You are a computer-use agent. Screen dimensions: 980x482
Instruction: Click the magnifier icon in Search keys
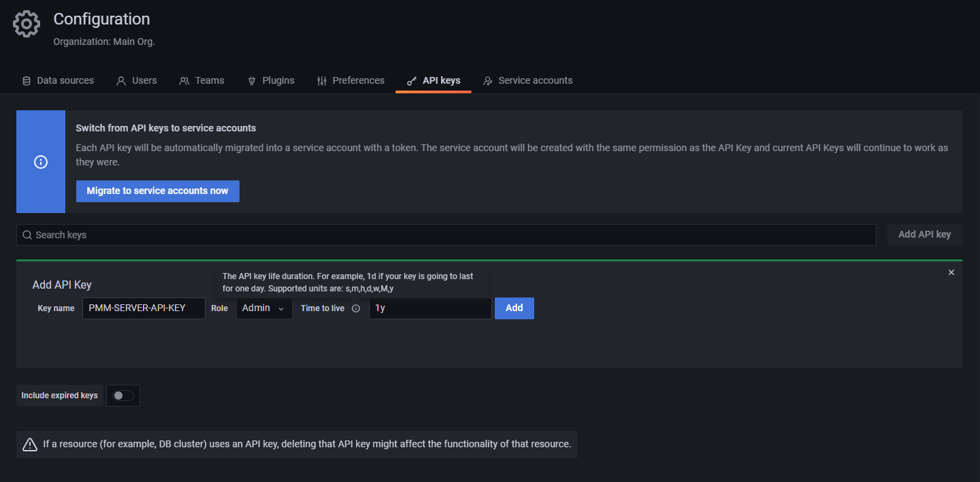click(27, 234)
